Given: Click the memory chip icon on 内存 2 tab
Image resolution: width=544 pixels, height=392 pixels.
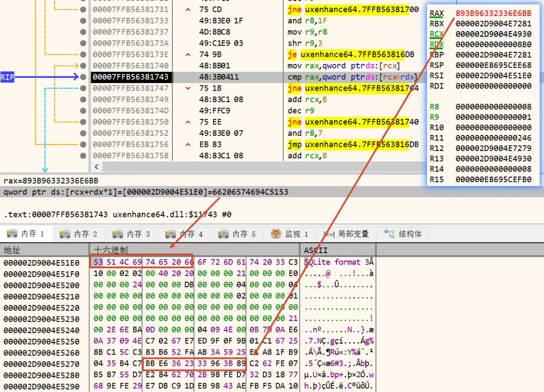Looking at the screenshot, I should (65, 234).
